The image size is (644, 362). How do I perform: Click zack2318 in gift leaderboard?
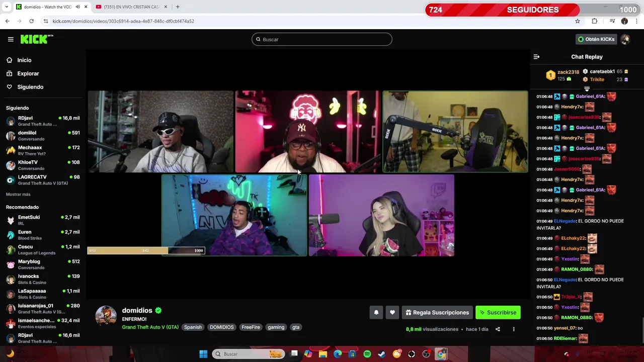click(x=568, y=72)
